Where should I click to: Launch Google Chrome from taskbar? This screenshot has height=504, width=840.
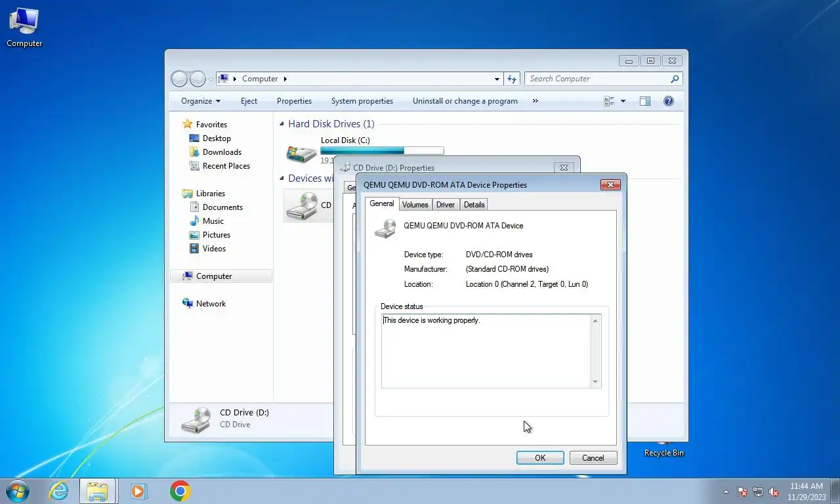coord(180,491)
